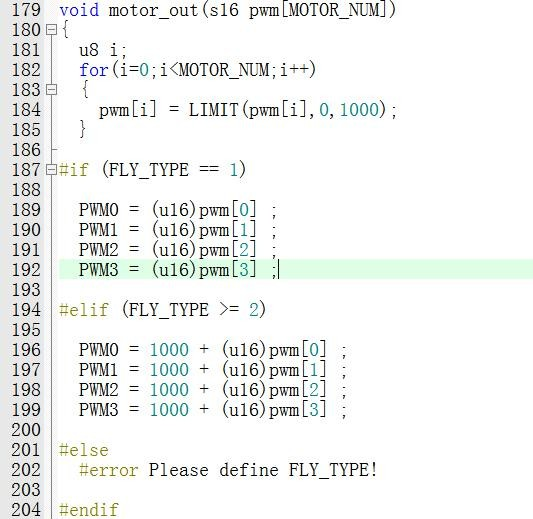Image resolution: width=533 pixels, height=519 pixels.
Task: Click the '#error' directive on line 202
Action: [x=109, y=470]
